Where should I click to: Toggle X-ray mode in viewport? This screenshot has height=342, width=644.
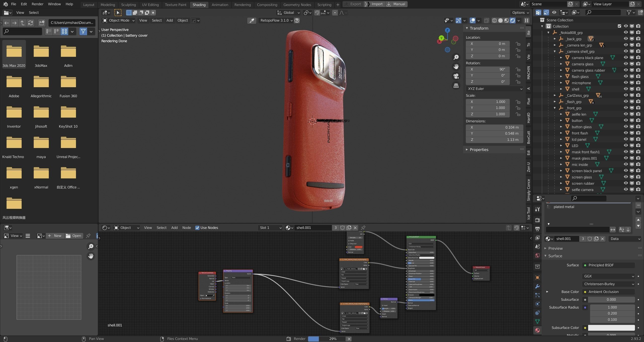coord(487,21)
